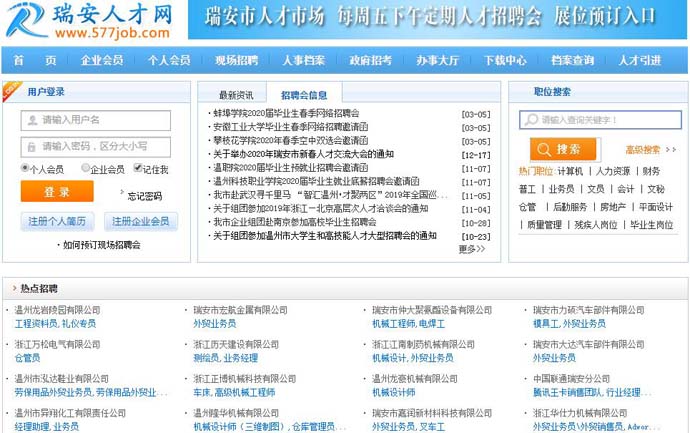Open 现场招聘 menu item
The image size is (690, 433).
236,60
